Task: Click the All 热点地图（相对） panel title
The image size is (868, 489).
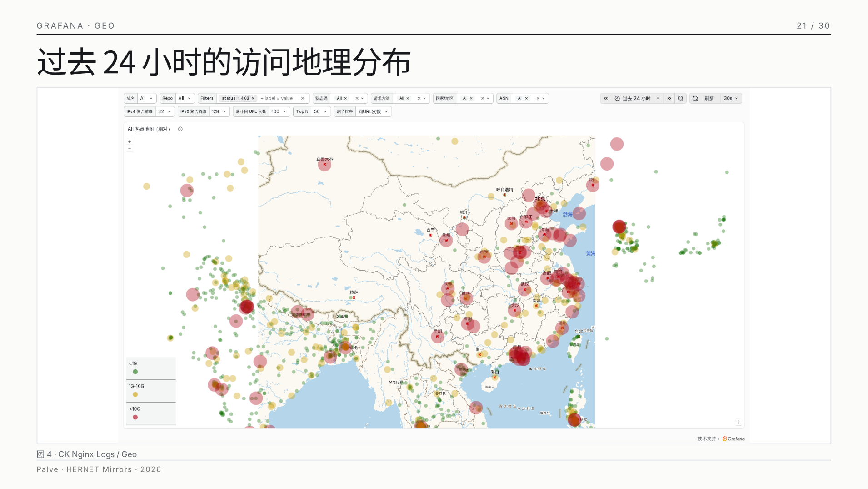Action: [149, 129]
